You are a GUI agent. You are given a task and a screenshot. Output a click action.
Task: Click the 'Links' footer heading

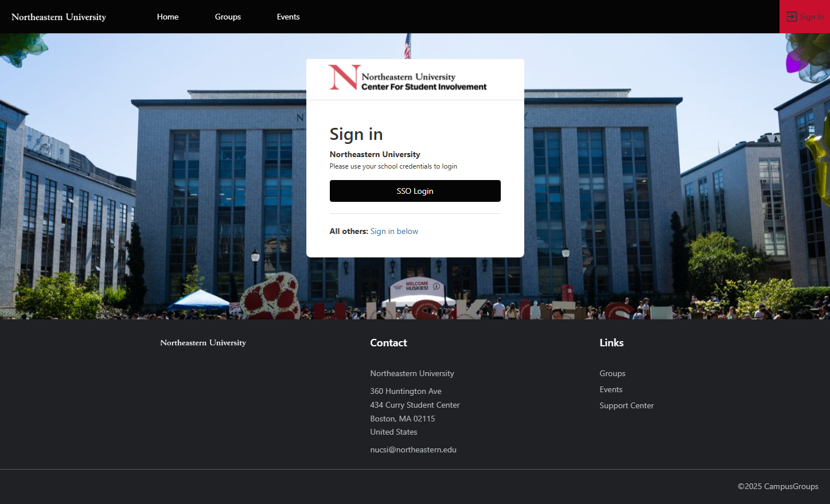coord(611,343)
